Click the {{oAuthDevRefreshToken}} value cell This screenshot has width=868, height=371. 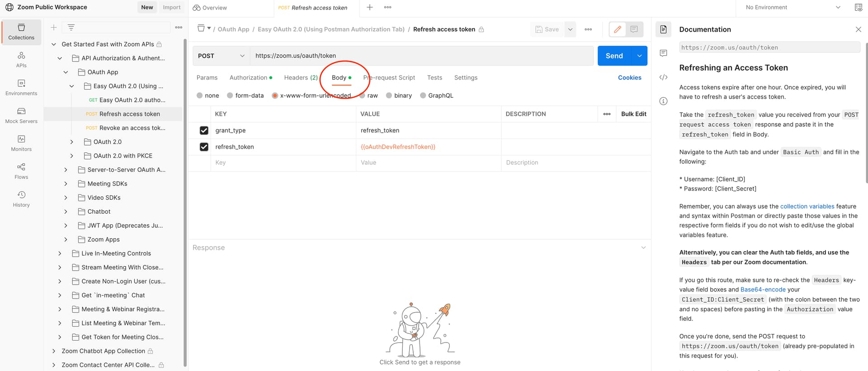pyautogui.click(x=429, y=147)
